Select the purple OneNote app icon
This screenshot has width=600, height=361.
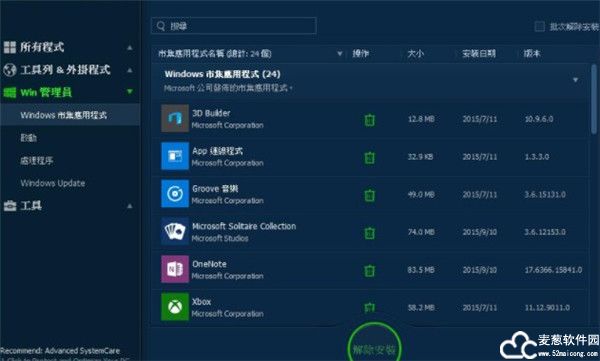[175, 269]
